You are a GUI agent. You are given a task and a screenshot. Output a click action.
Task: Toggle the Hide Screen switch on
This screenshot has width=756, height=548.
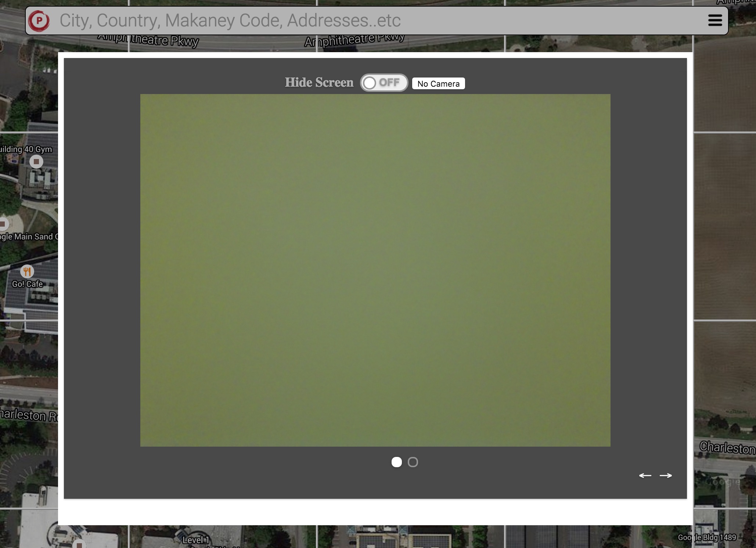coord(384,83)
